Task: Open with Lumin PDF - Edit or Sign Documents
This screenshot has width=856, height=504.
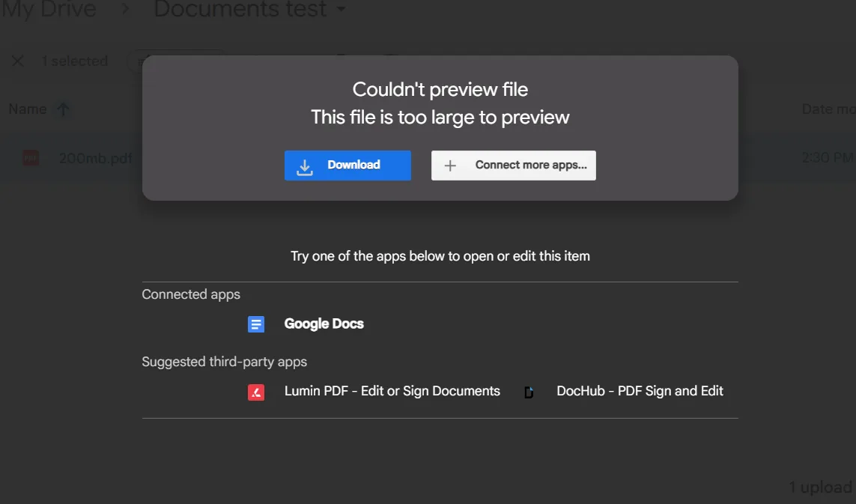Action: tap(392, 391)
